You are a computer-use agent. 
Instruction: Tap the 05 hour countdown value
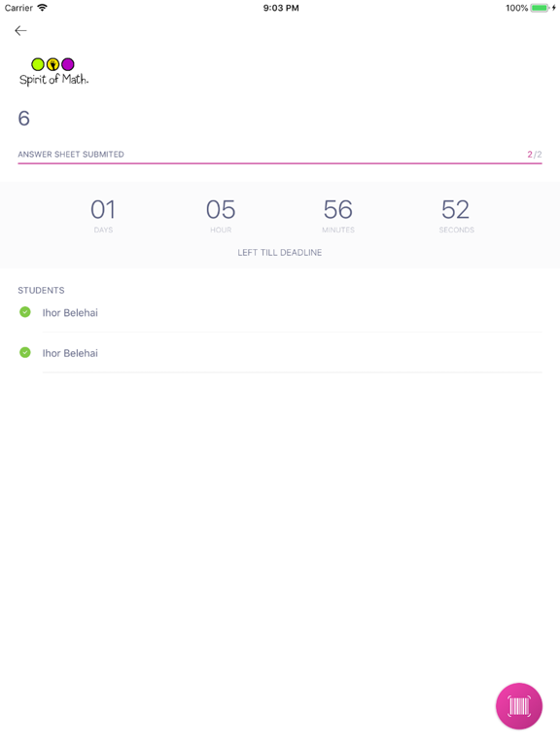(221, 210)
